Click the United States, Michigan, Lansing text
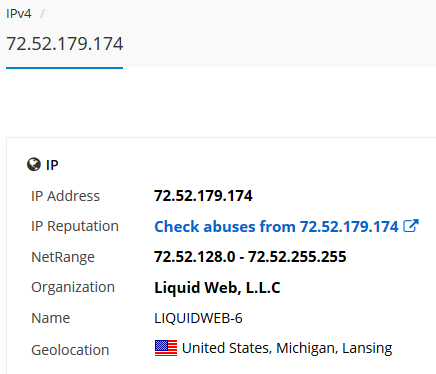Viewport: 436px width, 374px height. point(287,348)
